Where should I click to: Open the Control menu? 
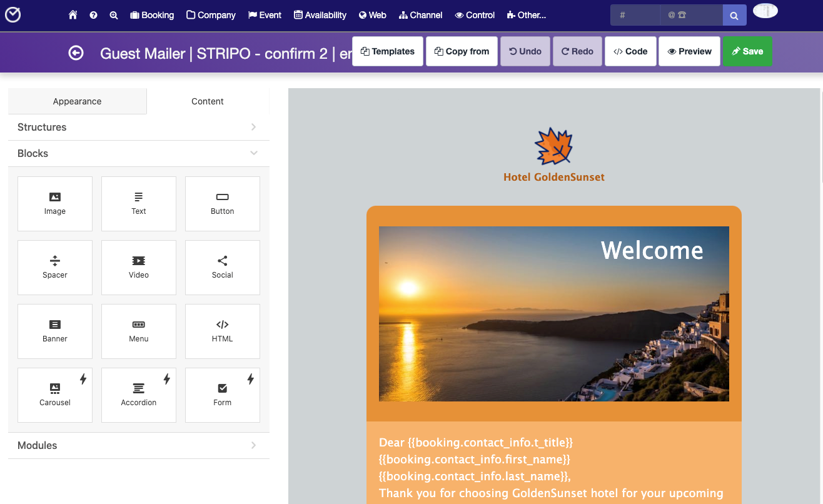coord(475,15)
